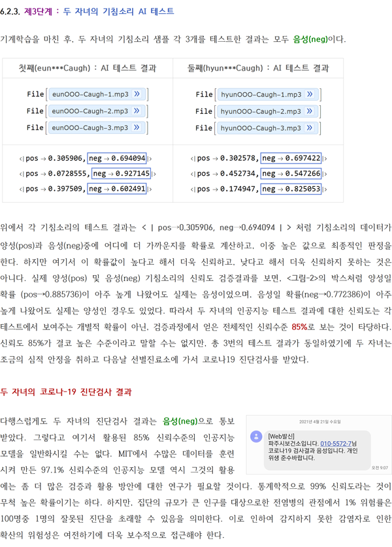Click the [Web발신] label in the SMS message
This screenshot has width=392, height=547.
(x=281, y=436)
